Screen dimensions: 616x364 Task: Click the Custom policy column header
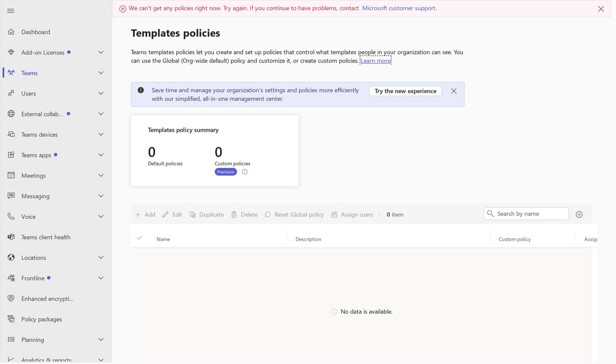click(x=514, y=239)
